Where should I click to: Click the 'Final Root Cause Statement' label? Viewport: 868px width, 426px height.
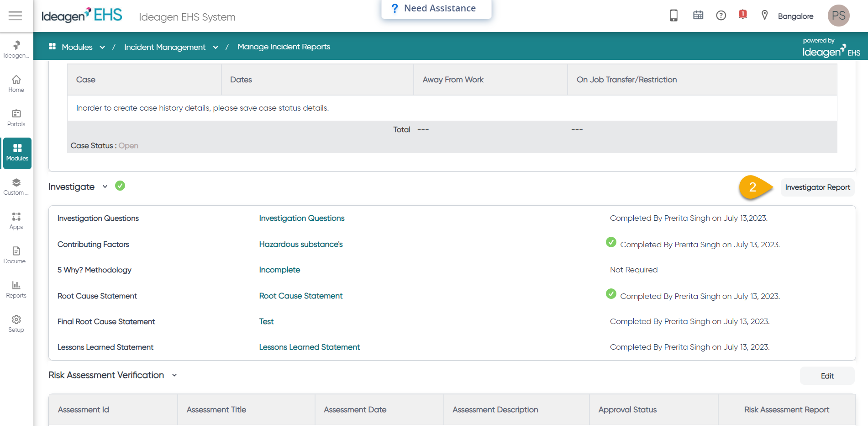106,322
